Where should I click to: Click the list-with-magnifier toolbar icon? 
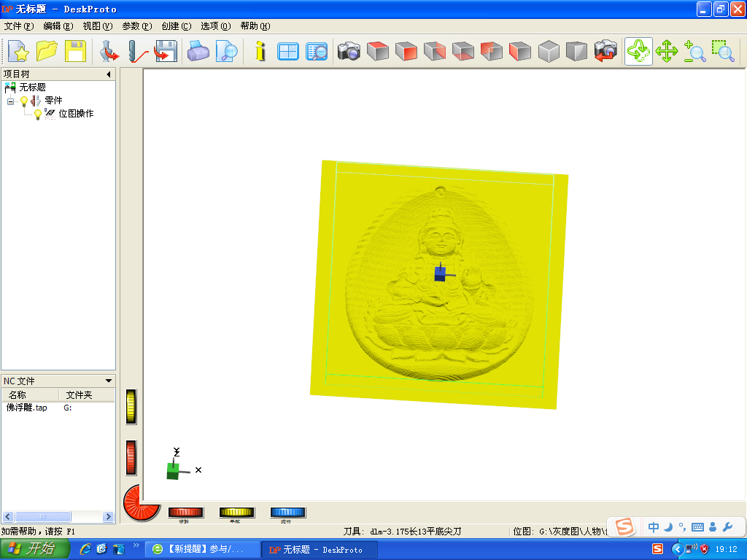click(317, 51)
